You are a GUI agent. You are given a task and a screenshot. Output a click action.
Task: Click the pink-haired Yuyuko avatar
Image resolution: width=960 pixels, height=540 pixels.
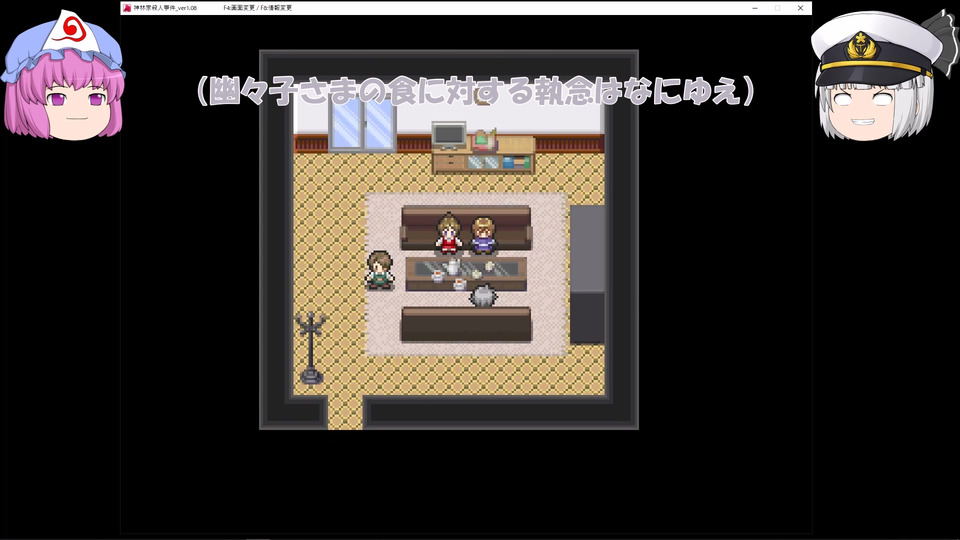(x=64, y=75)
